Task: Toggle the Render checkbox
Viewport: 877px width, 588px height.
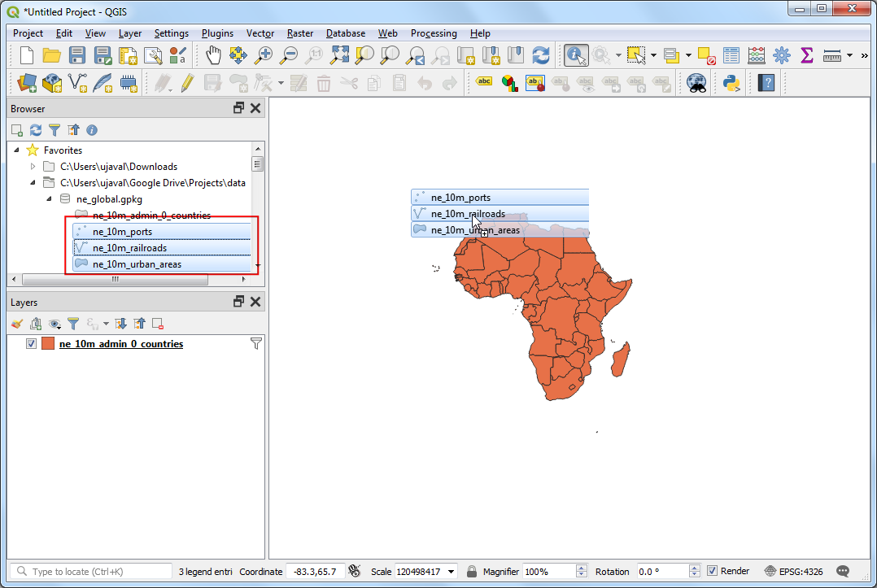Action: tap(713, 572)
